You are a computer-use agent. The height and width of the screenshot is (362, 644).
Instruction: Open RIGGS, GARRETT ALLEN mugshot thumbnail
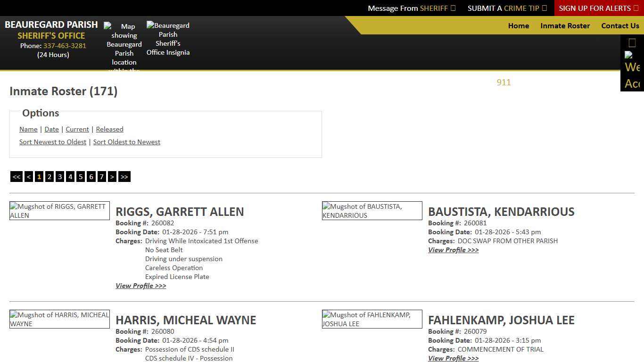59,211
